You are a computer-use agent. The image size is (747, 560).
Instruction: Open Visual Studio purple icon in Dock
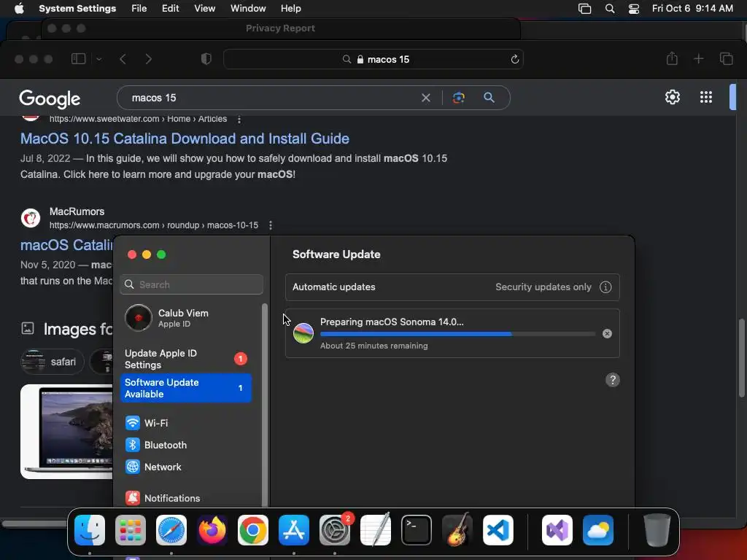coord(557,530)
